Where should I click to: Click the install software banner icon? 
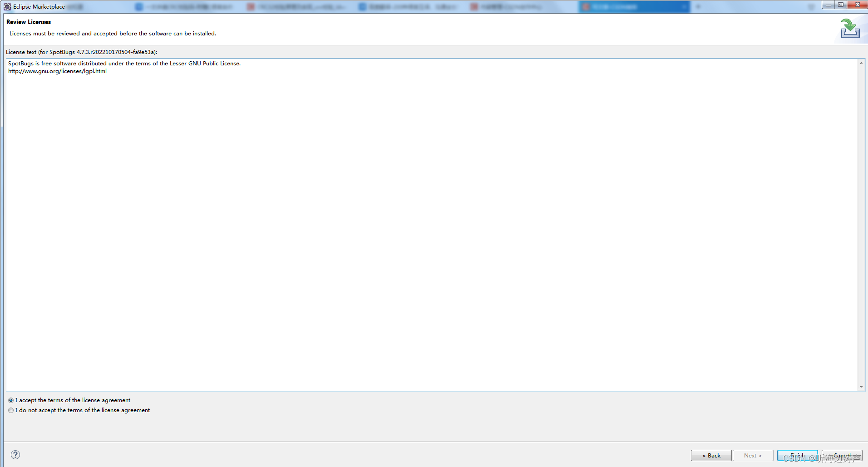850,28
